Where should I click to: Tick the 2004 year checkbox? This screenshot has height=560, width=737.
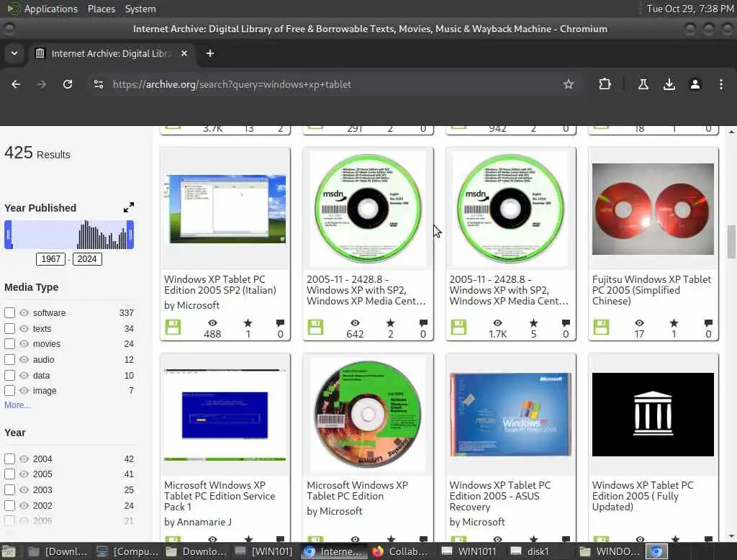pyautogui.click(x=9, y=459)
